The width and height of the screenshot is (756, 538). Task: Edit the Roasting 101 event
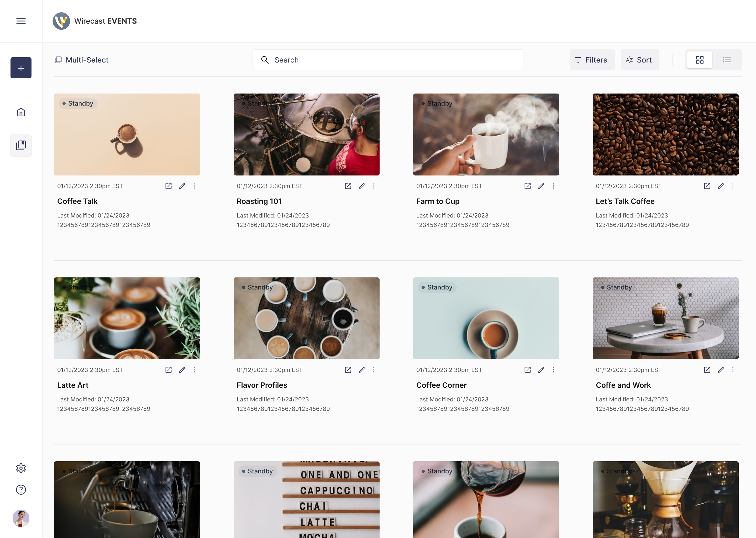pos(361,186)
